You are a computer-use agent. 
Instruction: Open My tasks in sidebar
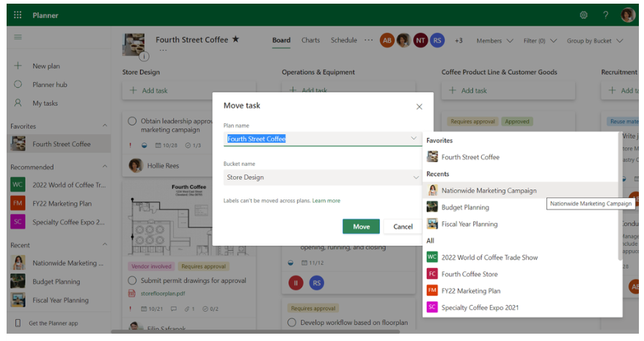click(x=45, y=103)
